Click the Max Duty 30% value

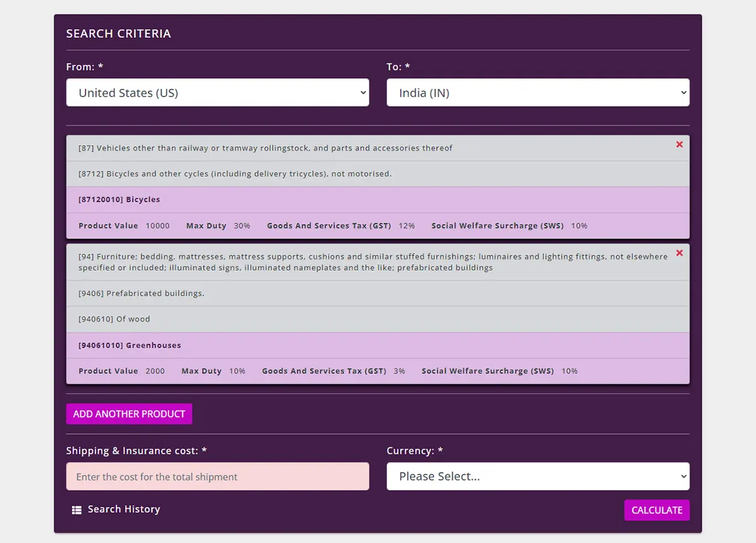242,226
